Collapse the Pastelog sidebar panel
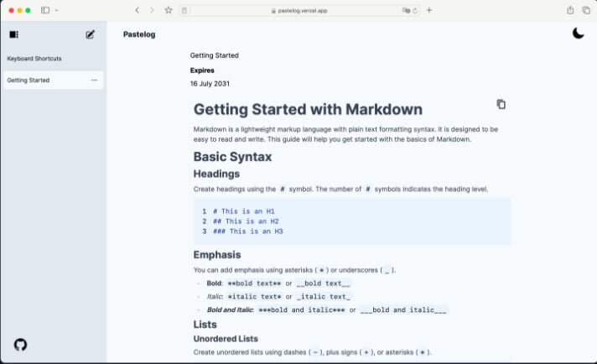Viewport: 597px width, 364px height. (13, 34)
